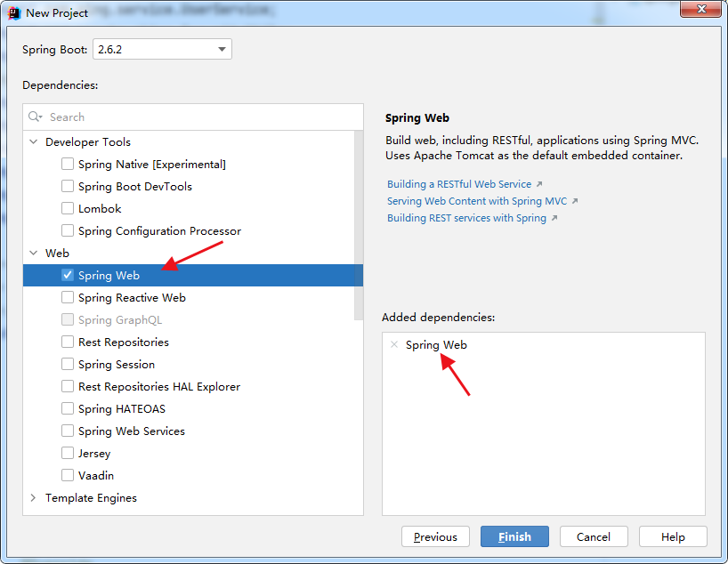The image size is (728, 564).
Task: Open Building a RESTful Web Service link
Action: pos(459,184)
